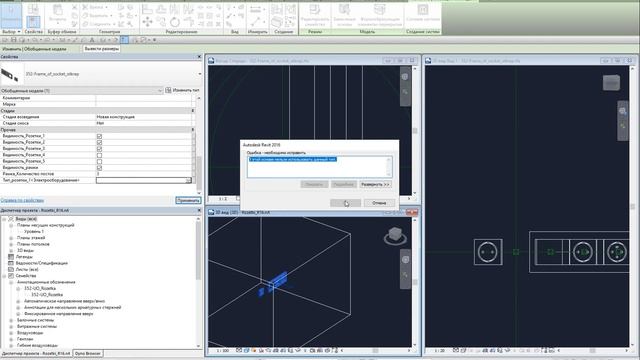Click the Применить button in Properties
Viewport: 640px width, 360px height.
pyautogui.click(x=188, y=200)
